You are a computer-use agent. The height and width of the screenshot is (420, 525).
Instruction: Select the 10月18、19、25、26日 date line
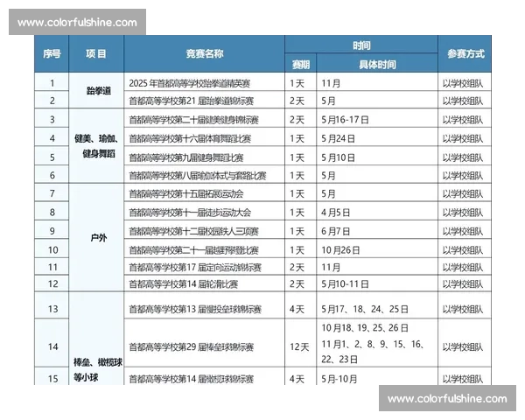click(x=365, y=328)
